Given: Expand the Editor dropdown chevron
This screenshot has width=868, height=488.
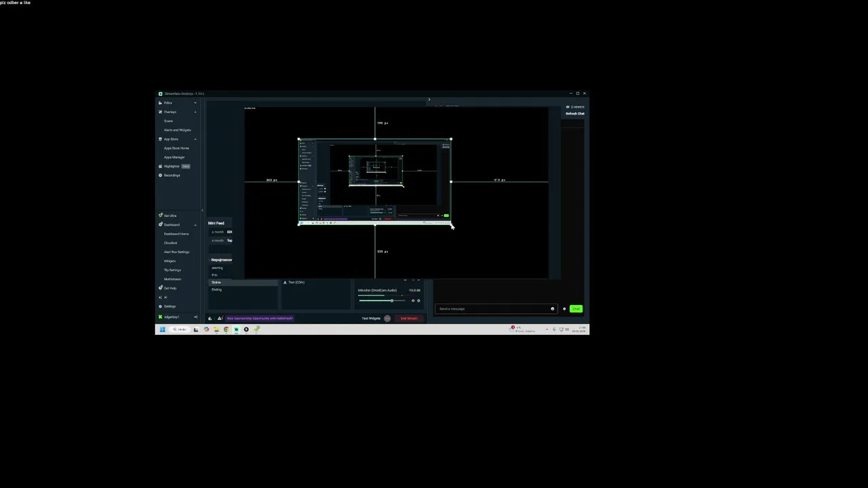Looking at the screenshot, I should pyautogui.click(x=195, y=103).
